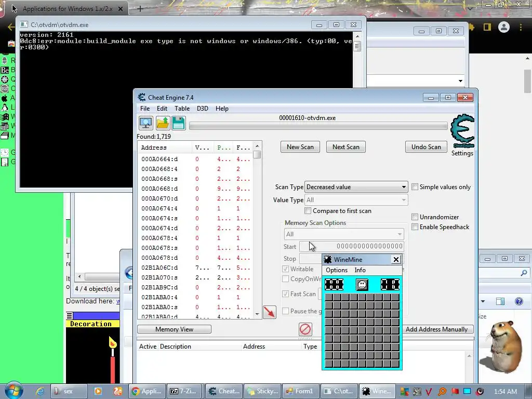Image resolution: width=532 pixels, height=399 pixels.
Task: Click the blue help question mark icon
Action: point(519,301)
